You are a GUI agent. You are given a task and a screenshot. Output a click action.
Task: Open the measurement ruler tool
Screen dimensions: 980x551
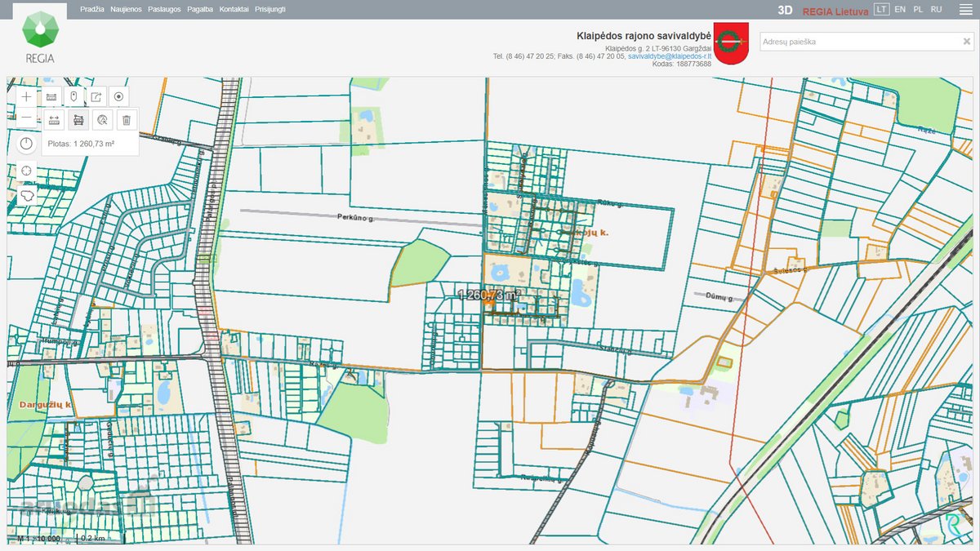click(x=51, y=96)
